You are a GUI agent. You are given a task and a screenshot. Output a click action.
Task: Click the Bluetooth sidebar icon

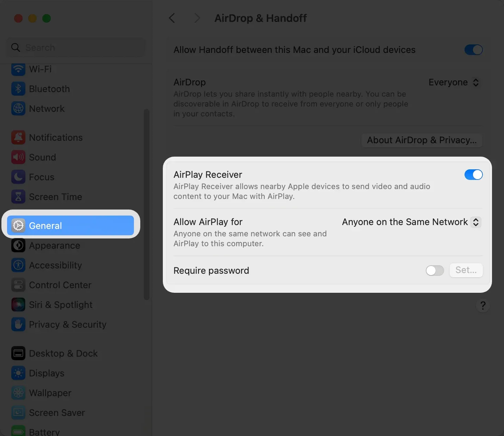tap(18, 89)
